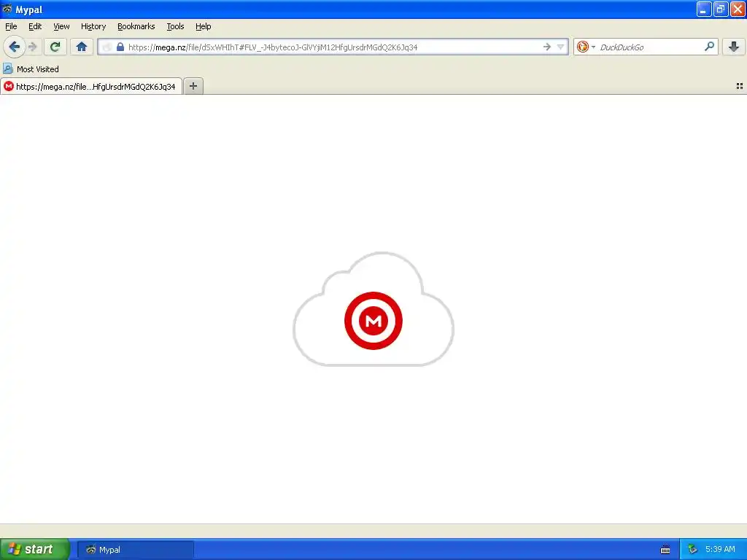Open the Bookmarks menu
This screenshot has width=747, height=560.
pyautogui.click(x=136, y=26)
